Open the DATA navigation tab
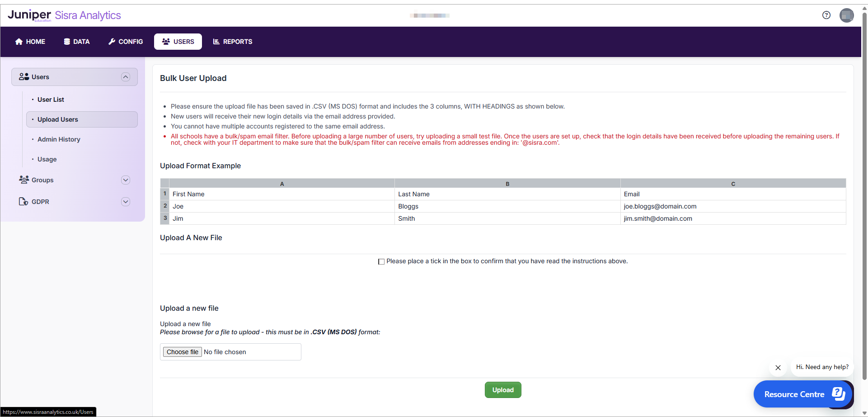 tap(77, 42)
